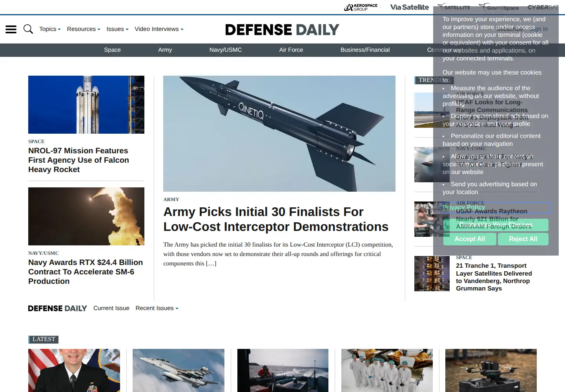The width and height of the screenshot is (565, 392).
Task: Click the missile launch explosion thumbnail
Action: [x=86, y=216]
